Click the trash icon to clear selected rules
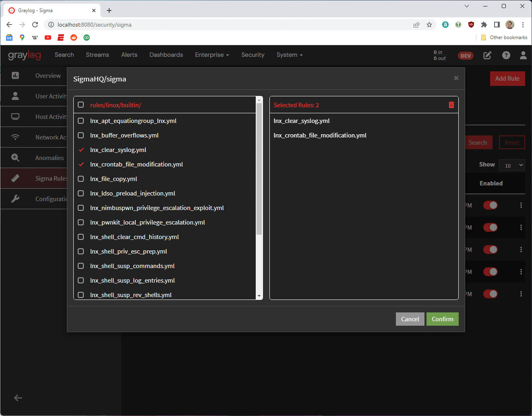Screen dimensions: 532x416 (x=451, y=105)
